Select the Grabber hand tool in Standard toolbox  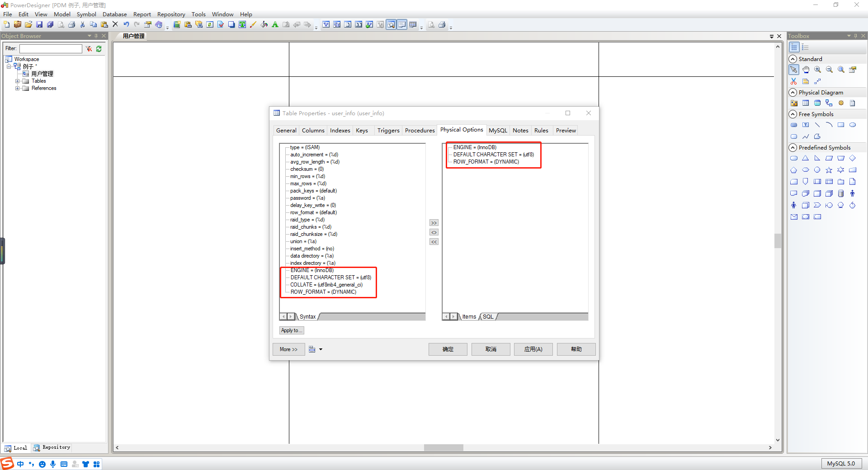(x=806, y=70)
